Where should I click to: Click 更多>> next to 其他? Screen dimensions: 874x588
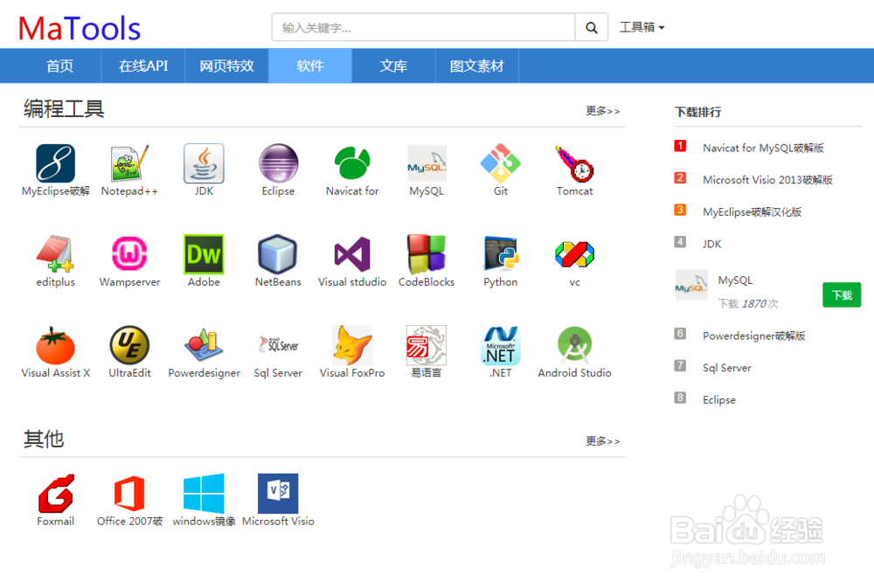coord(602,441)
